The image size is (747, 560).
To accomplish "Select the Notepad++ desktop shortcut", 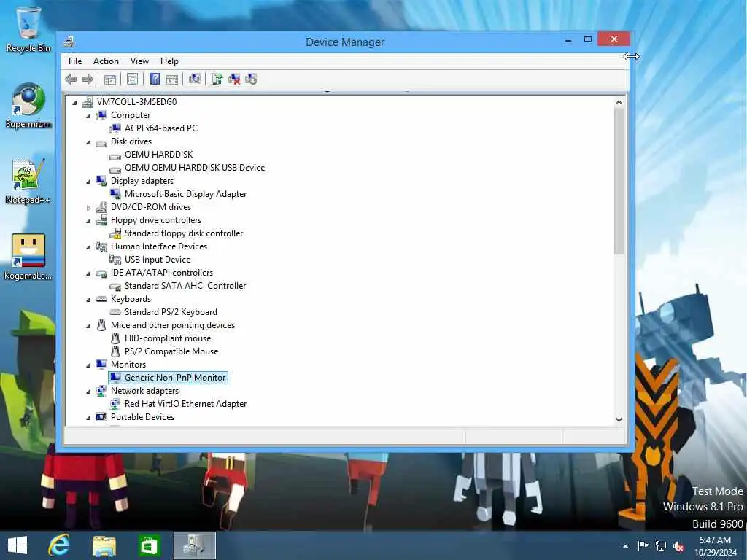I will [28, 181].
